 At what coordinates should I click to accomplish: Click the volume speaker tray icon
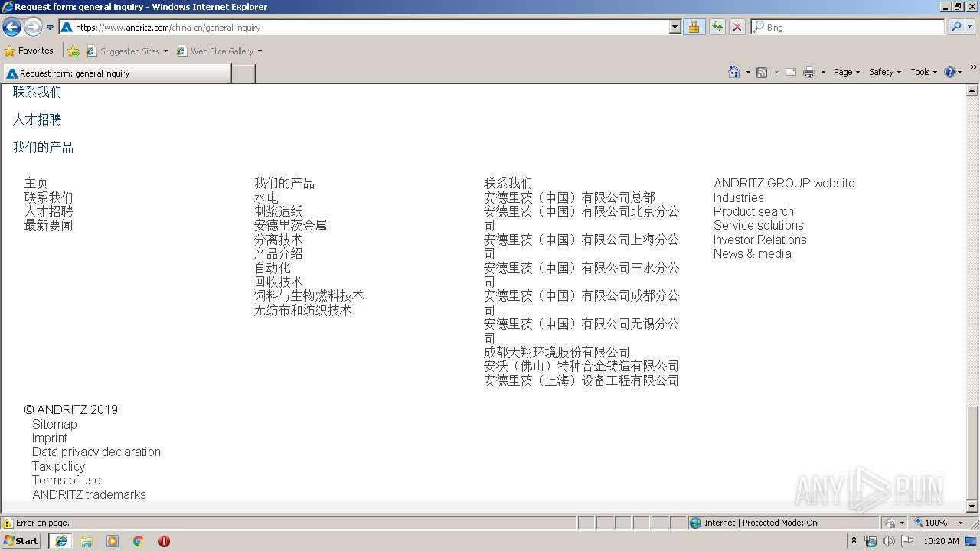[888, 541]
